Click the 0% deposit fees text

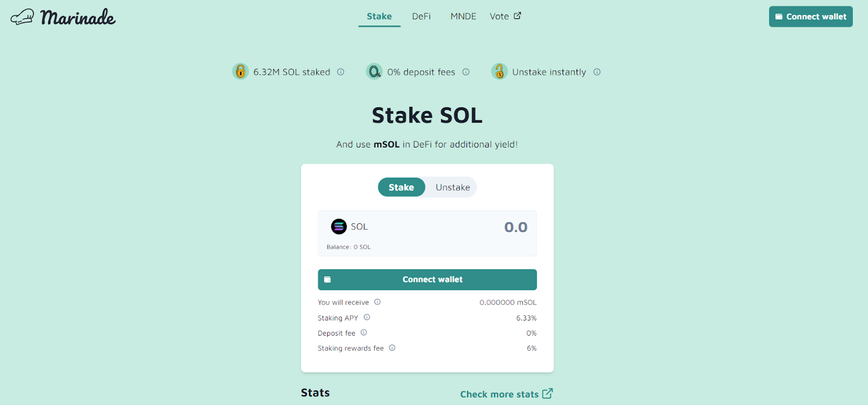tap(422, 72)
